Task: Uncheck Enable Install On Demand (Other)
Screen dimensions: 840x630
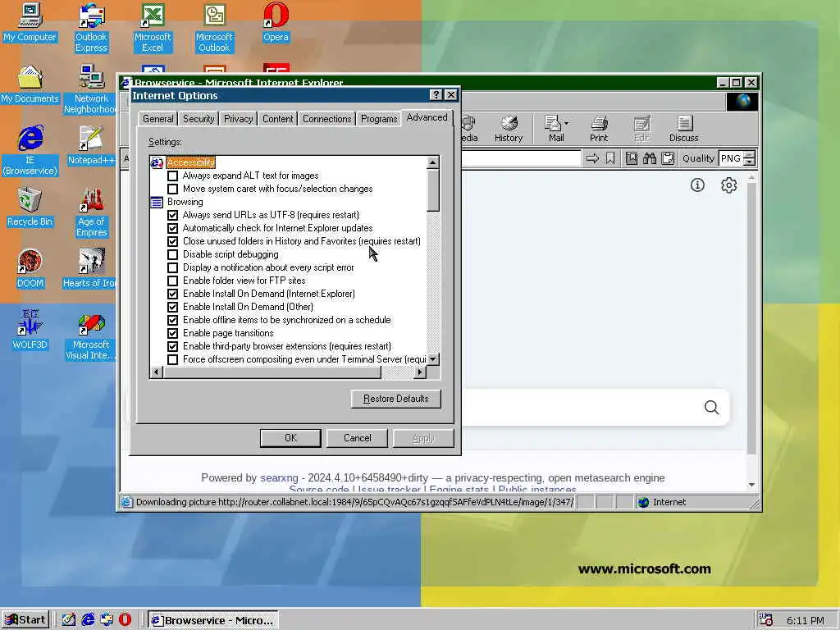Action: tap(172, 307)
